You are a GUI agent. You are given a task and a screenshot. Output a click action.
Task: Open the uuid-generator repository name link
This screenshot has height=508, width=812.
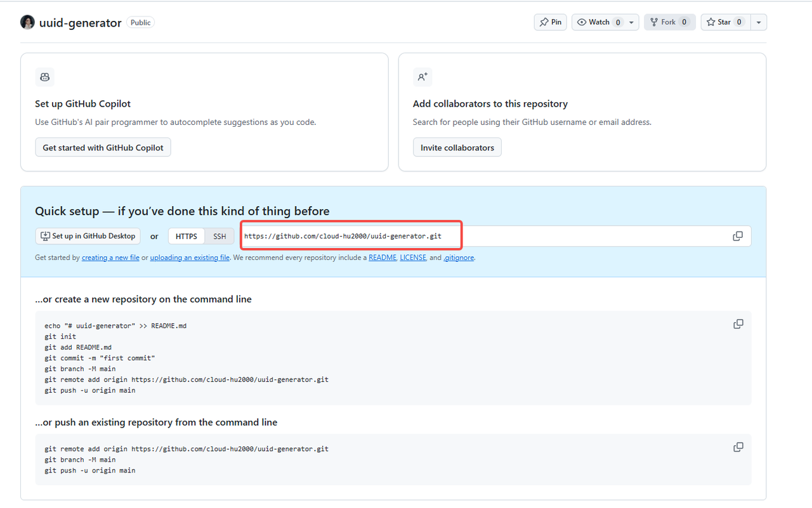(81, 23)
